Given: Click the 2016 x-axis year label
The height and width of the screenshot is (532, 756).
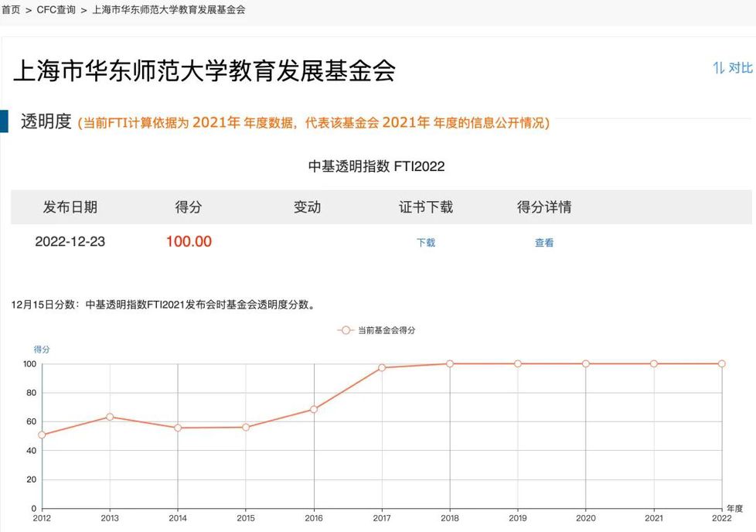Looking at the screenshot, I should [x=314, y=519].
